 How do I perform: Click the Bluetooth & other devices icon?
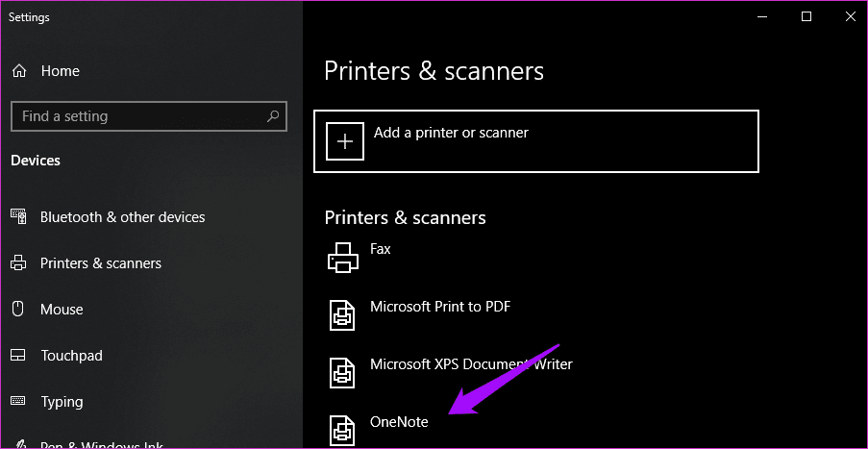click(18, 216)
